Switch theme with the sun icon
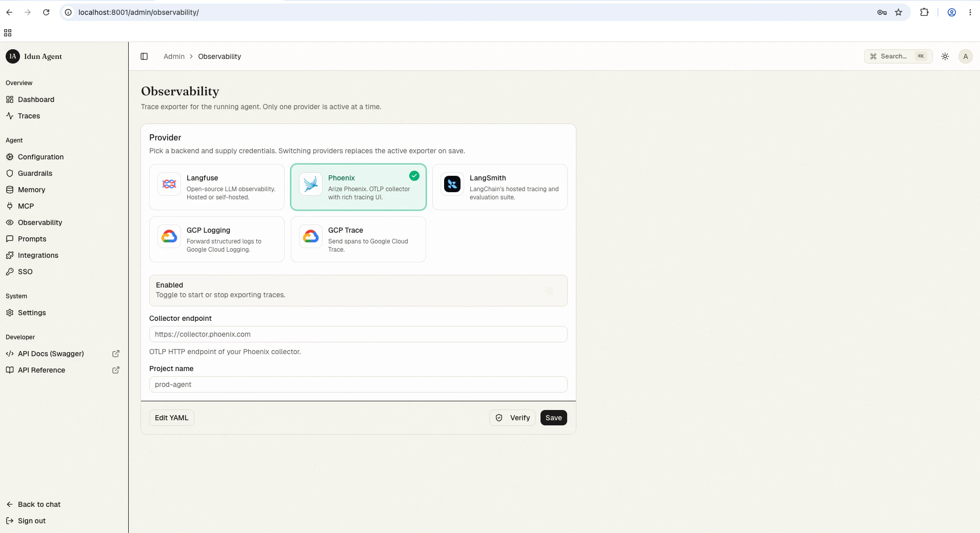 pyautogui.click(x=945, y=56)
